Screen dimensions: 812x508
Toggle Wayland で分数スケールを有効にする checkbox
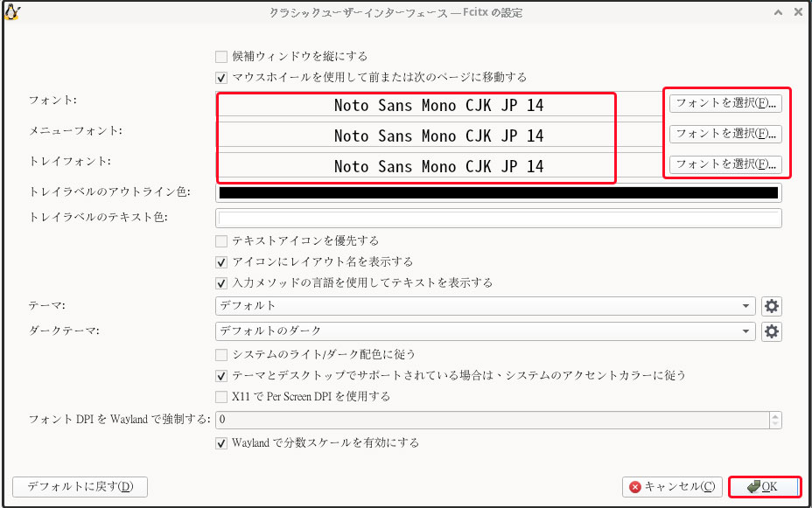click(221, 443)
